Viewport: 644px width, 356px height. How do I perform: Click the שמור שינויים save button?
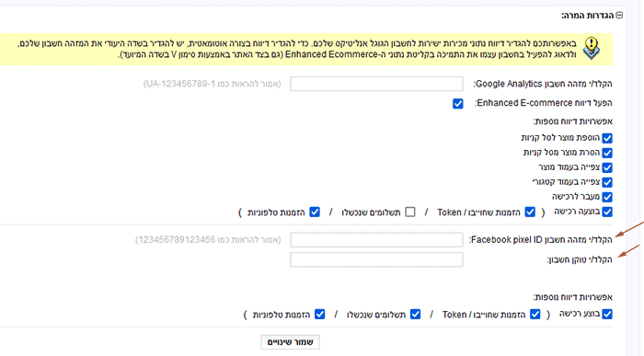tap(291, 342)
